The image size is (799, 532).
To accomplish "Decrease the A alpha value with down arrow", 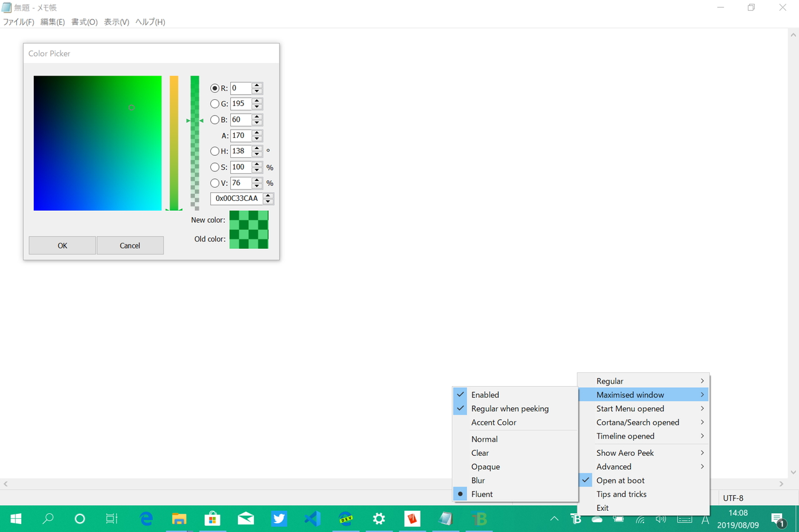I will [x=257, y=138].
